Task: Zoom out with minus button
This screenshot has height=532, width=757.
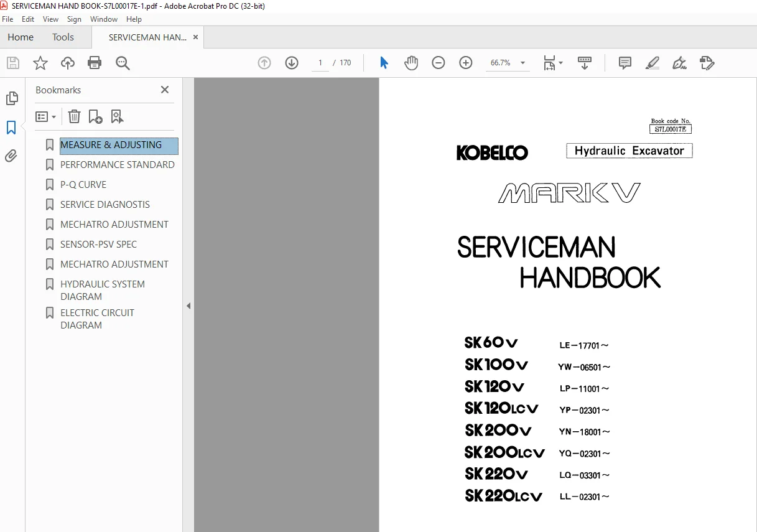Action: 439,63
